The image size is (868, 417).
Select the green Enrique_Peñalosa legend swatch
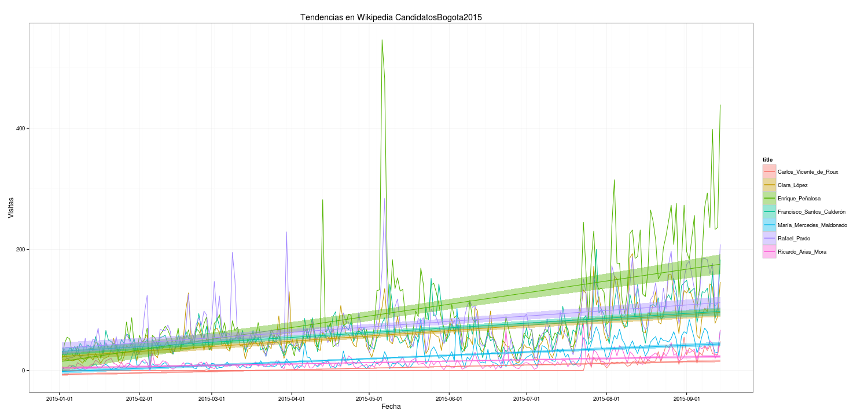pyautogui.click(x=769, y=198)
